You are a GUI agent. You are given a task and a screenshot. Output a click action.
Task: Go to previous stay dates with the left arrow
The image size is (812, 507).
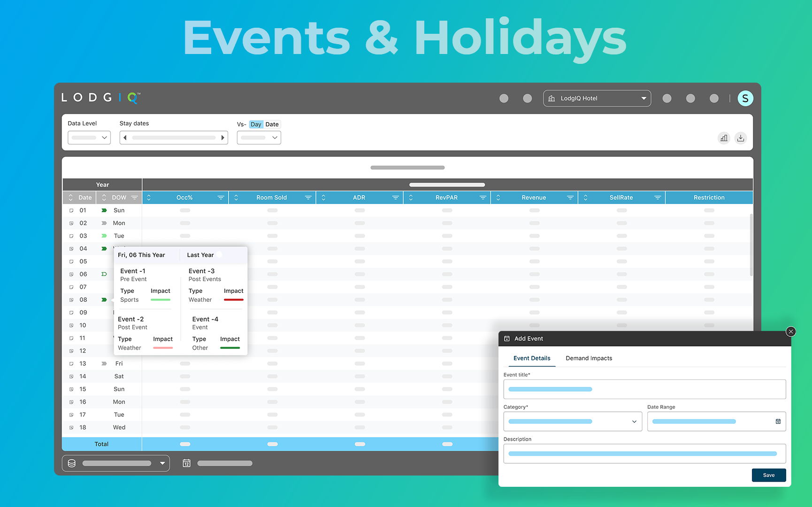(x=125, y=138)
